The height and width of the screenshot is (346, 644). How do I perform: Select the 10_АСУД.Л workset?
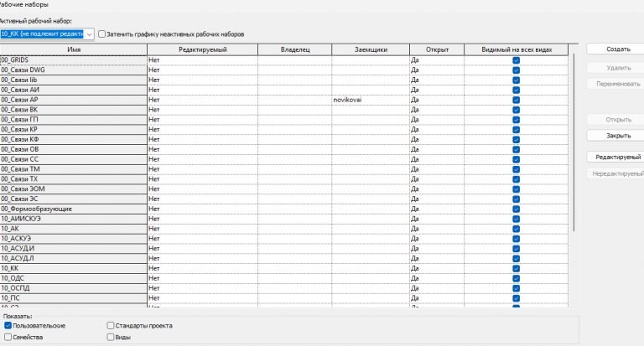[74, 258]
